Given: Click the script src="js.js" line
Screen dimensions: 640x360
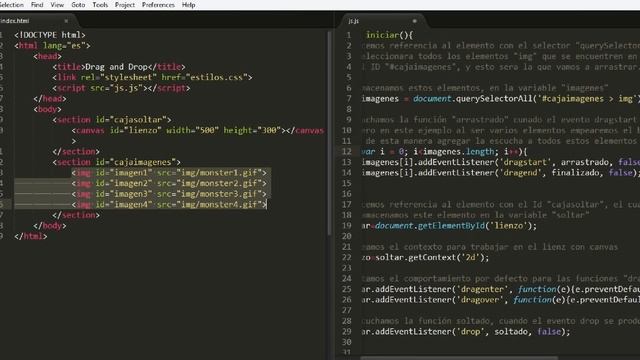Looking at the screenshot, I should point(121,88).
